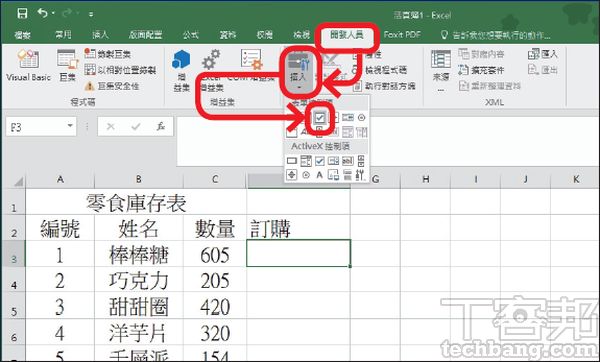Open 巨集安全性 macro security settings
Image resolution: width=600 pixels, height=362 pixels.
click(x=111, y=86)
